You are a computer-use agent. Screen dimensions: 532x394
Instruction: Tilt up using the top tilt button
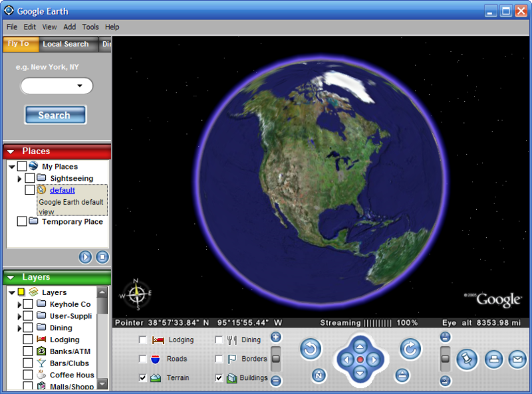pyautogui.click(x=445, y=337)
